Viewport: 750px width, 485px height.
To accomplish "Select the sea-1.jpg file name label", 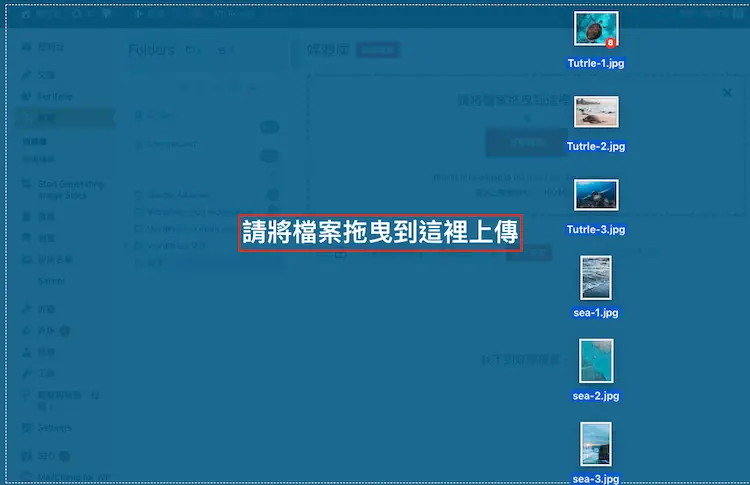I will pos(596,313).
